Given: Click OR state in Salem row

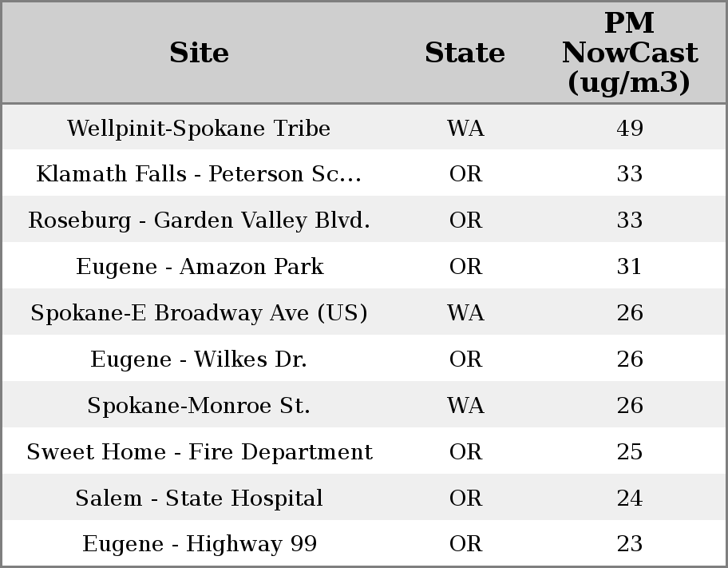Looking at the screenshot, I should click(x=465, y=498).
